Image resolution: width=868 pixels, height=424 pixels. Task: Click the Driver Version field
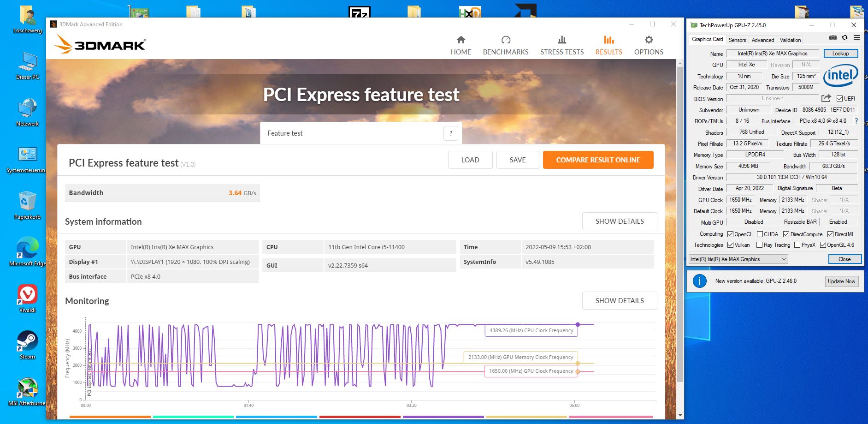[x=791, y=177]
